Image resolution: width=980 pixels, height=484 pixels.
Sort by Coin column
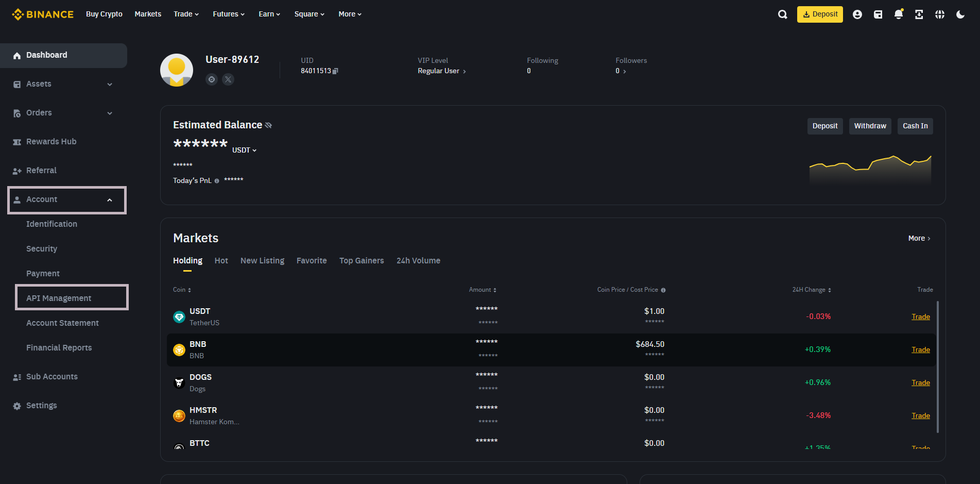182,290
